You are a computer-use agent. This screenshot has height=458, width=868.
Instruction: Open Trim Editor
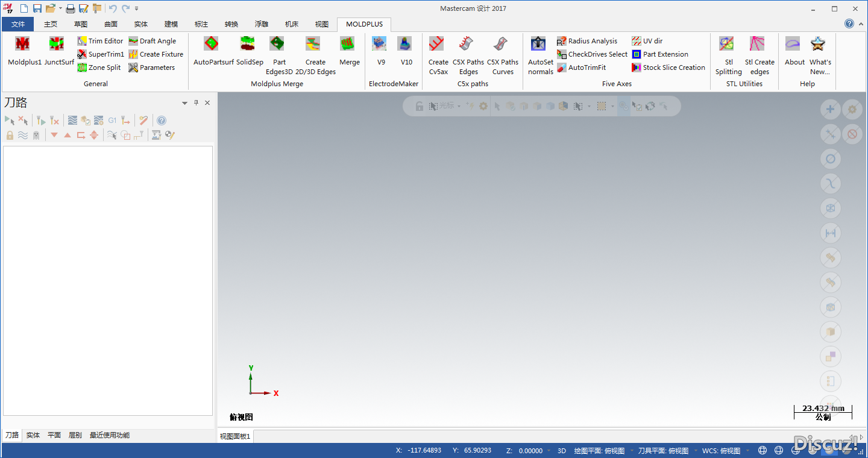(100, 41)
